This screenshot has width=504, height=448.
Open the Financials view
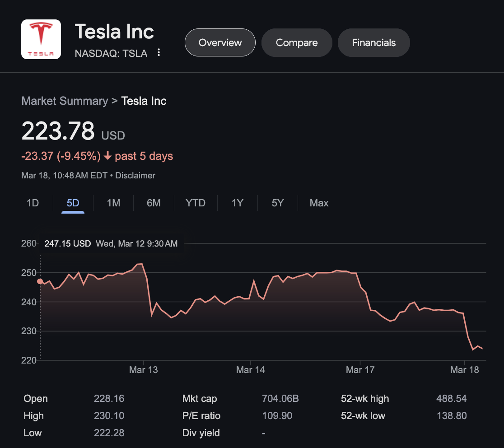[x=373, y=42]
